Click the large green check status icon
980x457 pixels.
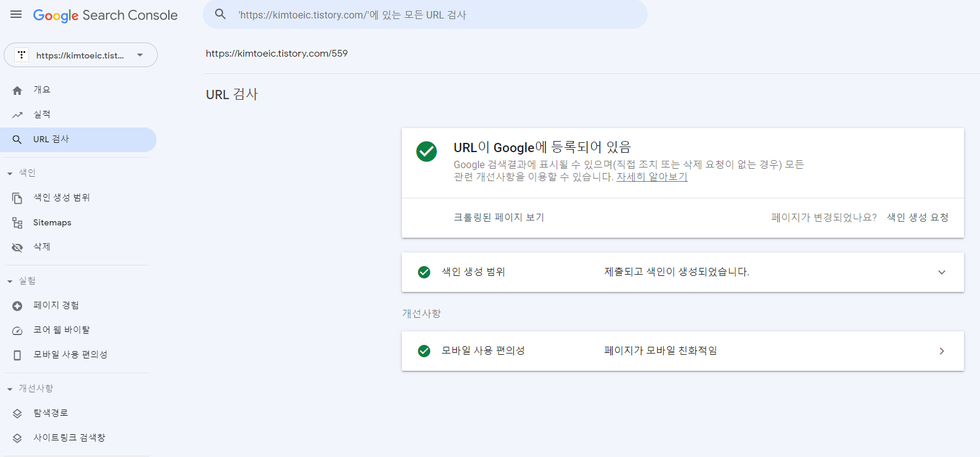tap(427, 151)
